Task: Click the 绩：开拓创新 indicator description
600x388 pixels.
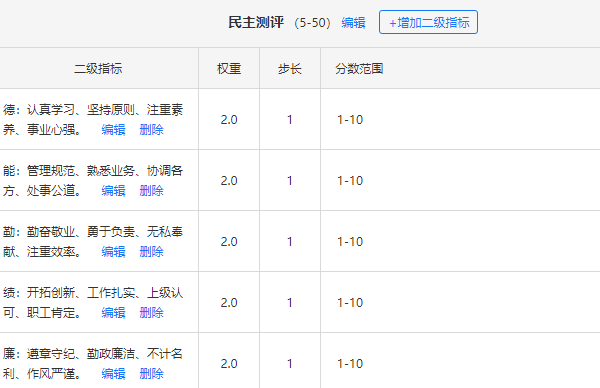Action: 93,302
